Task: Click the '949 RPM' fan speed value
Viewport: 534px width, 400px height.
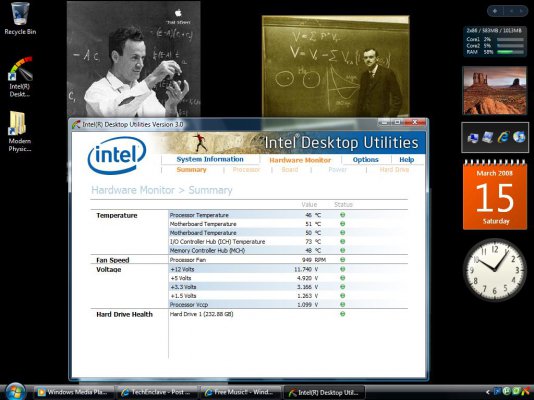Action: click(314, 260)
